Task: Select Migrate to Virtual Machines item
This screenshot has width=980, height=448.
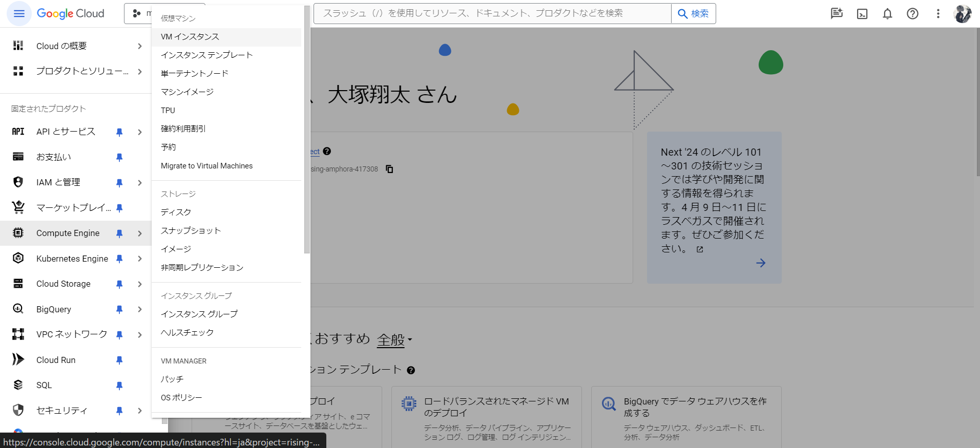Action: pyautogui.click(x=226, y=166)
